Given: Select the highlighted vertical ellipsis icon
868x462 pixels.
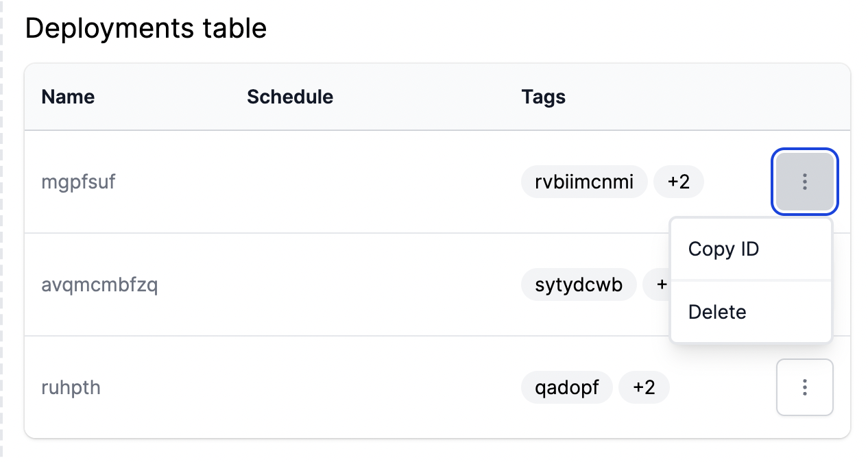Looking at the screenshot, I should 805,182.
